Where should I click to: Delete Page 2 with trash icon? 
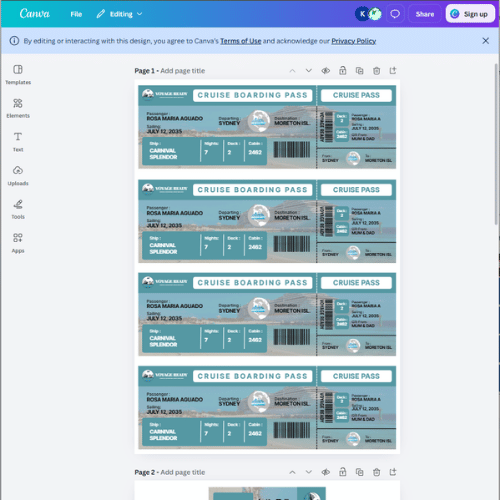376,472
